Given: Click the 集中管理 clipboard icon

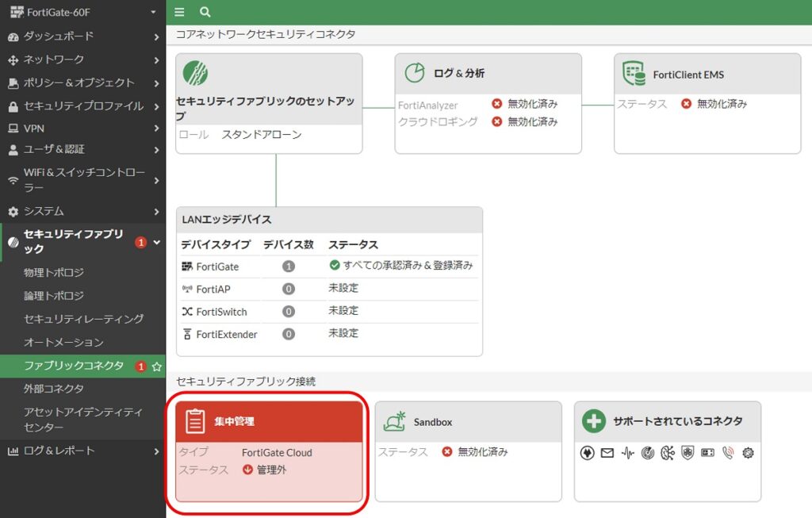Looking at the screenshot, I should coord(195,421).
